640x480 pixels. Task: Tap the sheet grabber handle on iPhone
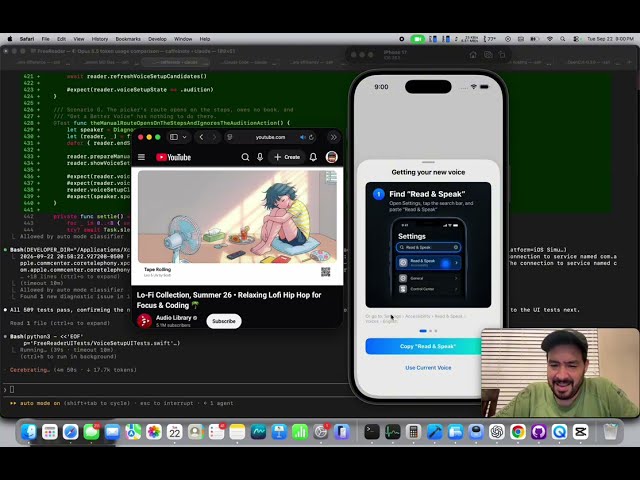428,162
